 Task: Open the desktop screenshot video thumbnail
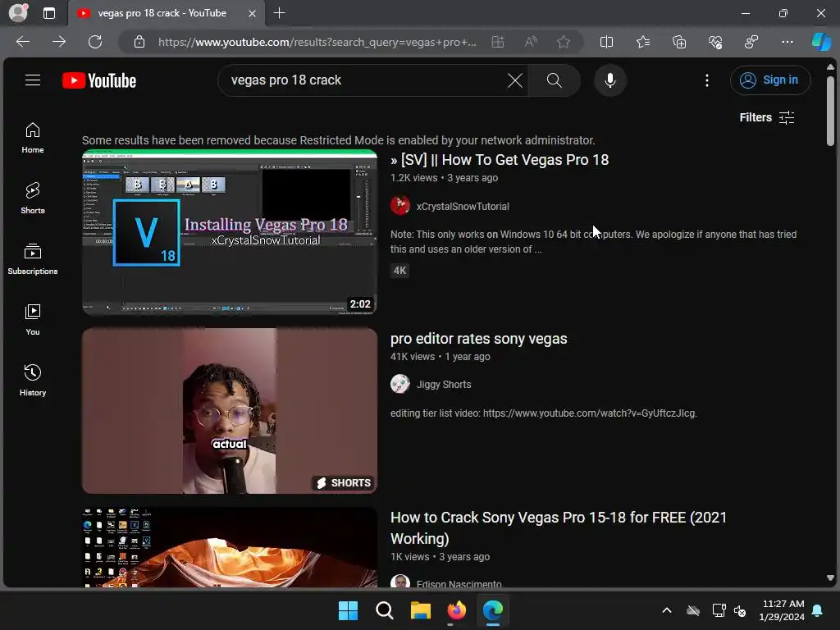pos(230,547)
